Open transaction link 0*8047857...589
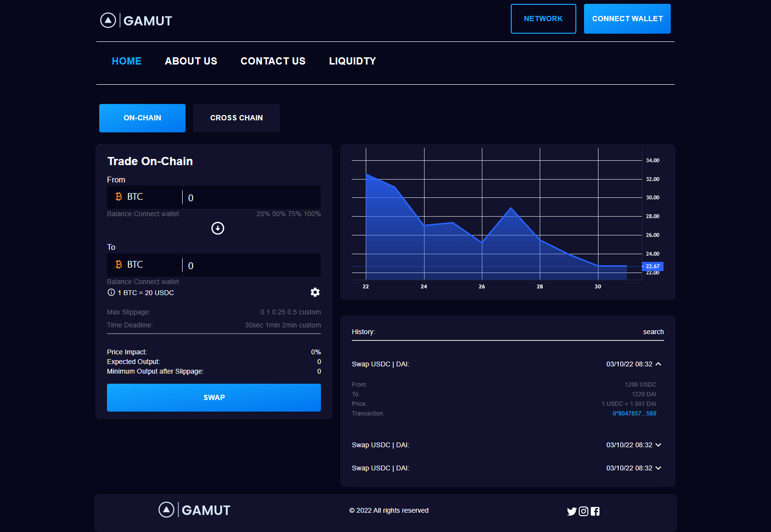Viewport: 771px width, 532px height. 635,414
